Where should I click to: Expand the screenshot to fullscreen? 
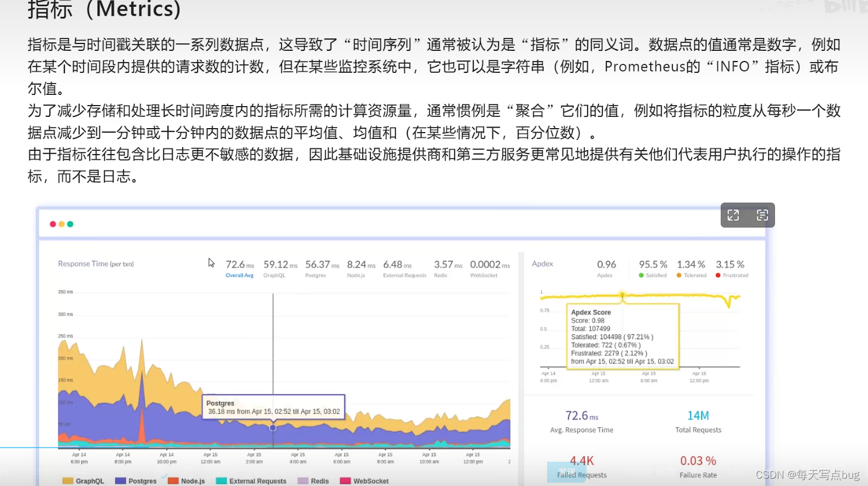click(733, 215)
